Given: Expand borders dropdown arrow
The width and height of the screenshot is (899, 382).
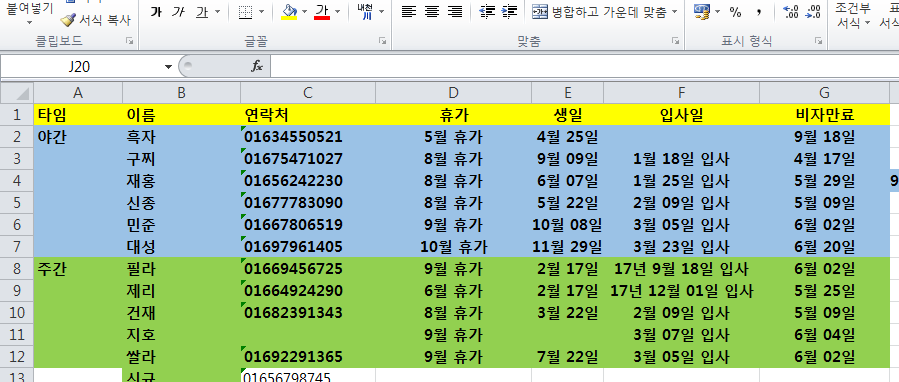Looking at the screenshot, I should click(x=261, y=11).
